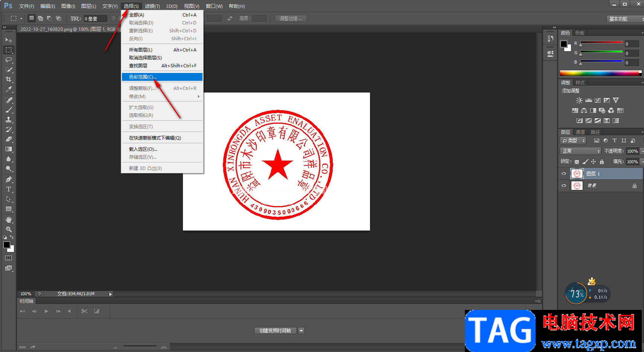This screenshot has height=352, width=644.
Task: Select the Move tool
Action: (9, 40)
